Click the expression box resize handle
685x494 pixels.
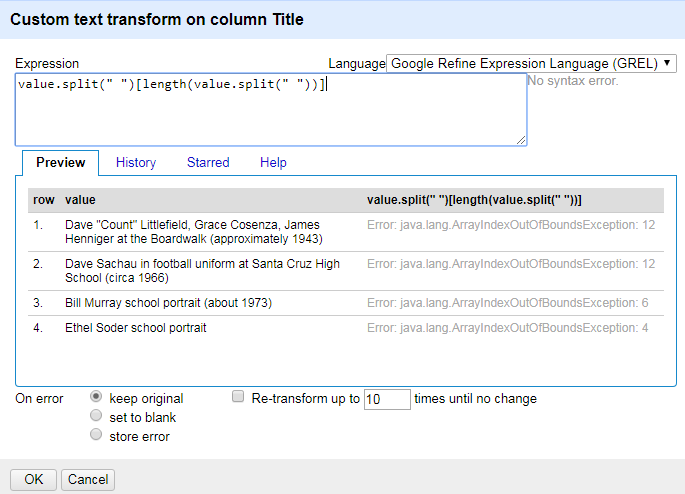point(521,140)
